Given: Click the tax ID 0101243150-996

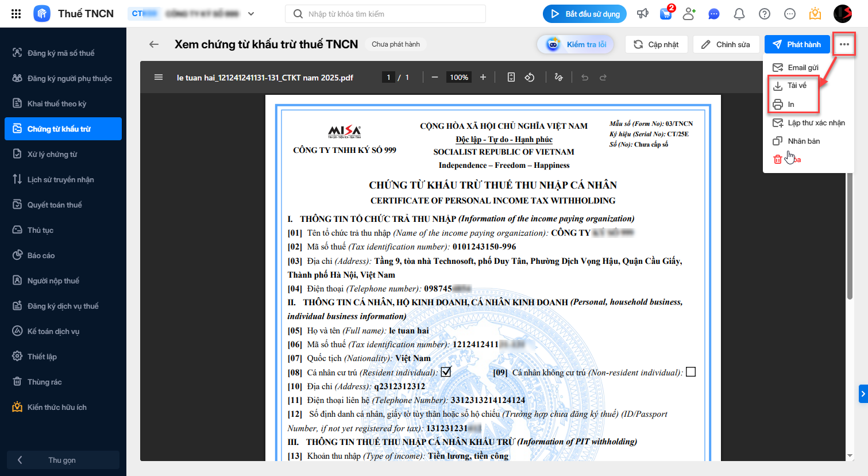Looking at the screenshot, I should click(484, 247).
